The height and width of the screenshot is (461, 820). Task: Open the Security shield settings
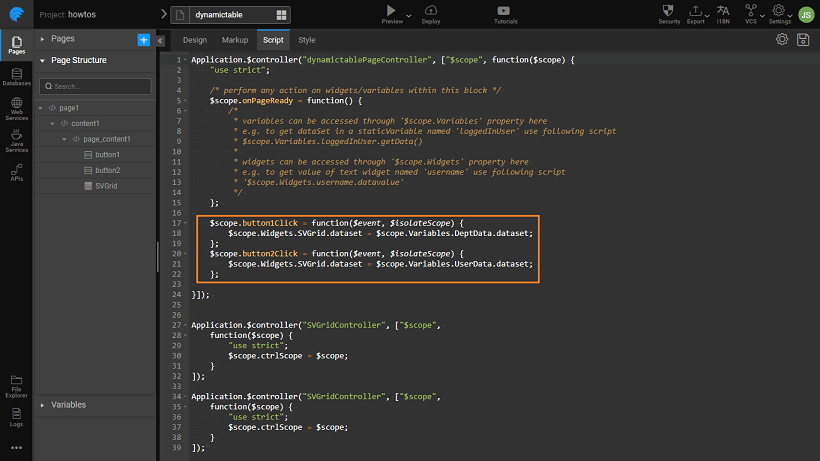(x=669, y=11)
